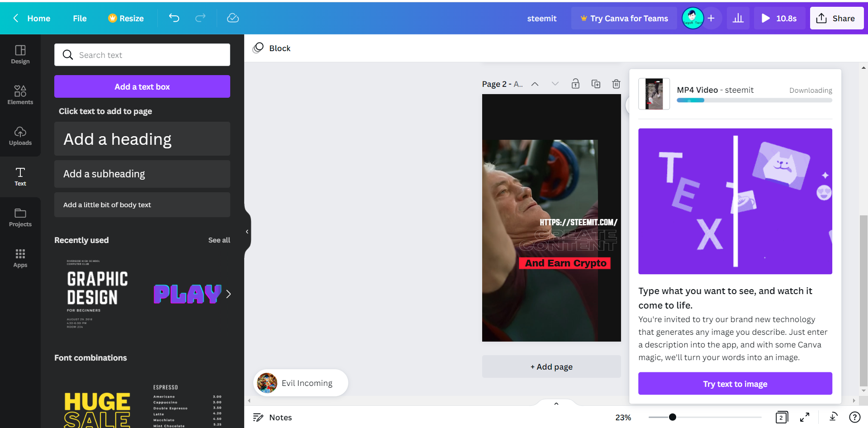
Task: Select CREATE CONTENT outlined text on canvas
Action: [568, 240]
